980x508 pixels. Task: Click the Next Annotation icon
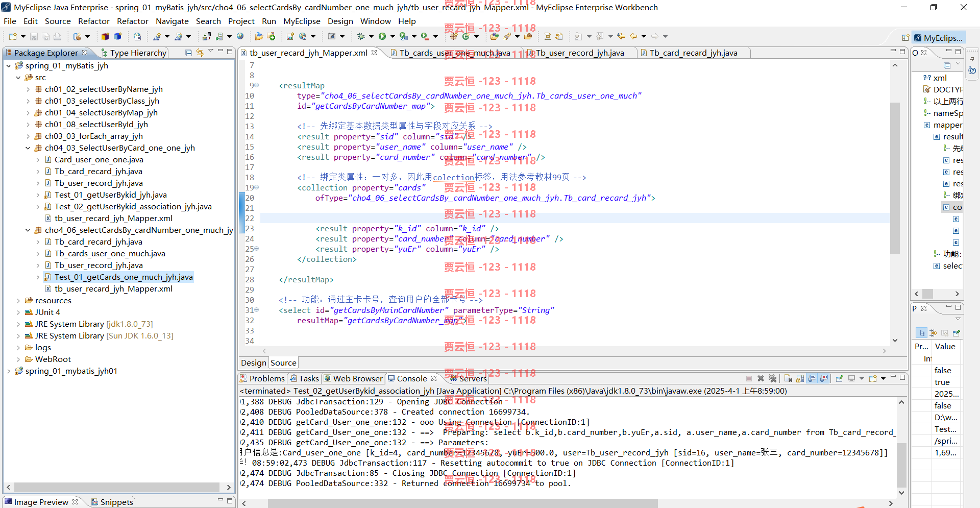(x=578, y=36)
